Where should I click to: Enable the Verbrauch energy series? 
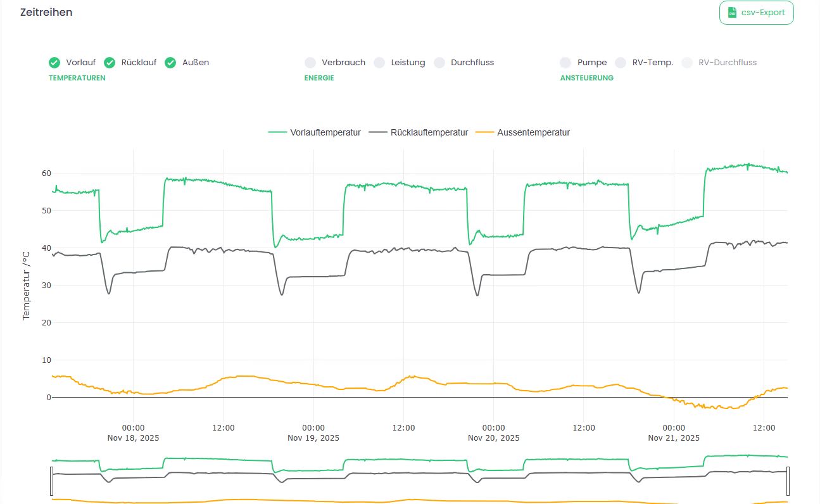point(310,63)
